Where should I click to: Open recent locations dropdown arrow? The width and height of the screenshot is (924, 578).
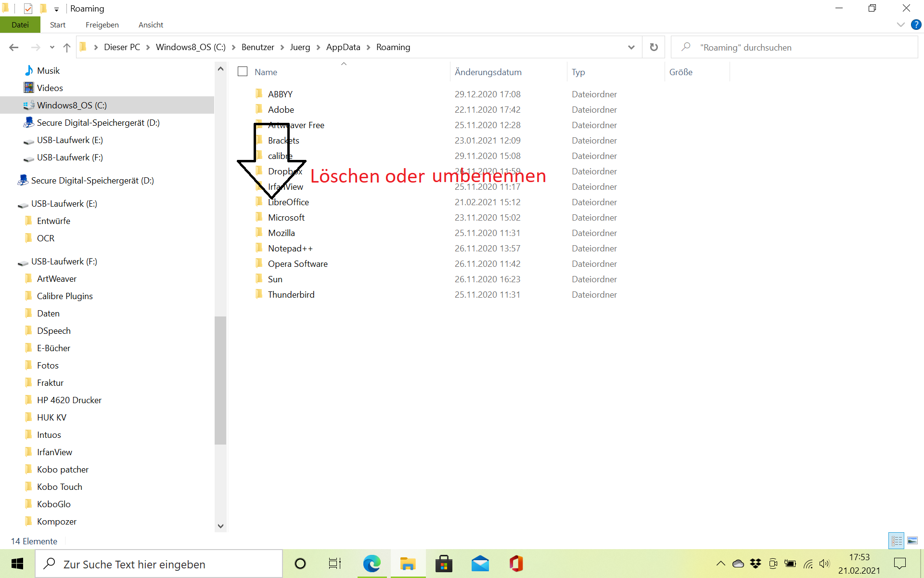52,47
